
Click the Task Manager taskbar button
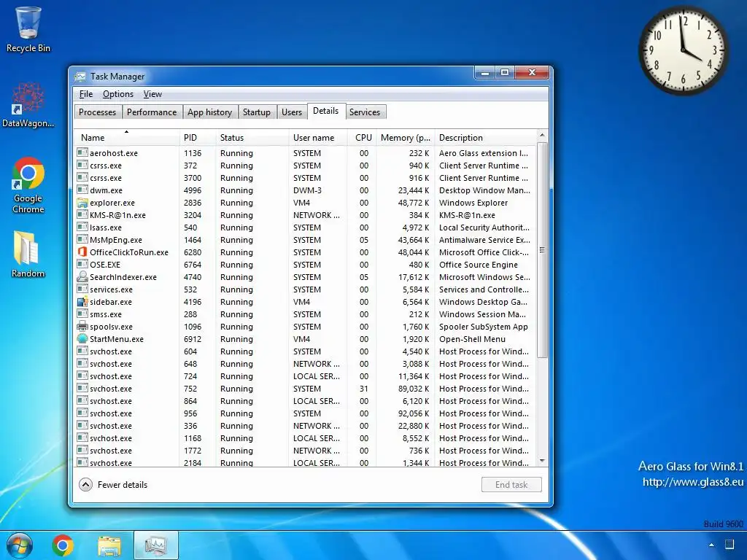(156, 545)
